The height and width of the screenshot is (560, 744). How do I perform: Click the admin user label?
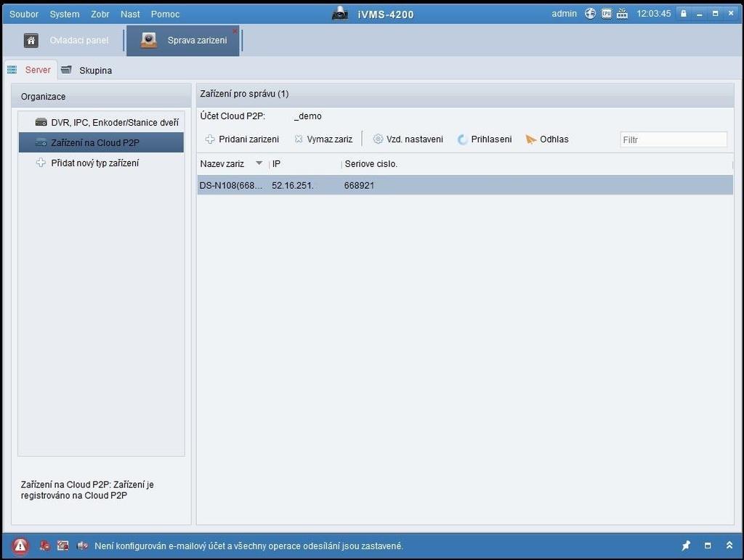click(x=564, y=14)
